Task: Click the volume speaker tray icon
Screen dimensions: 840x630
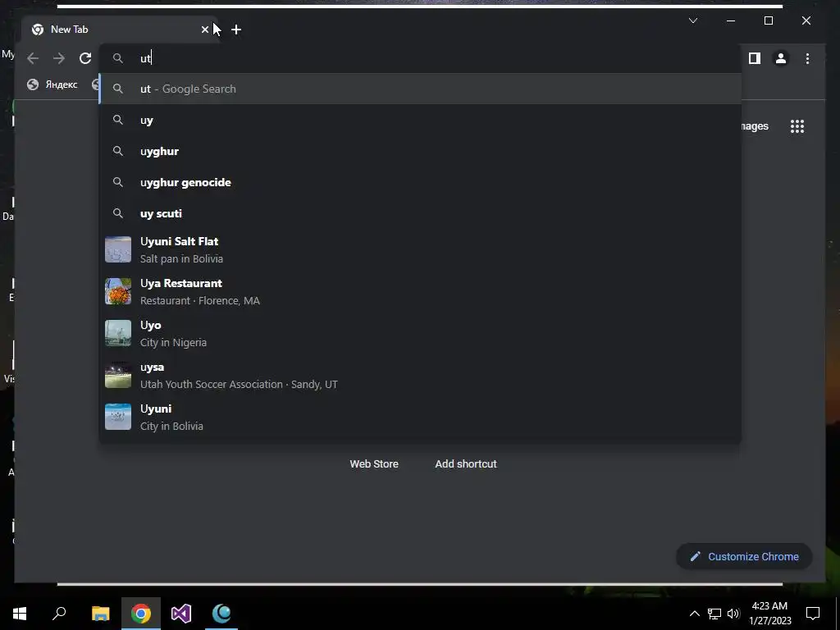Action: [734, 614]
